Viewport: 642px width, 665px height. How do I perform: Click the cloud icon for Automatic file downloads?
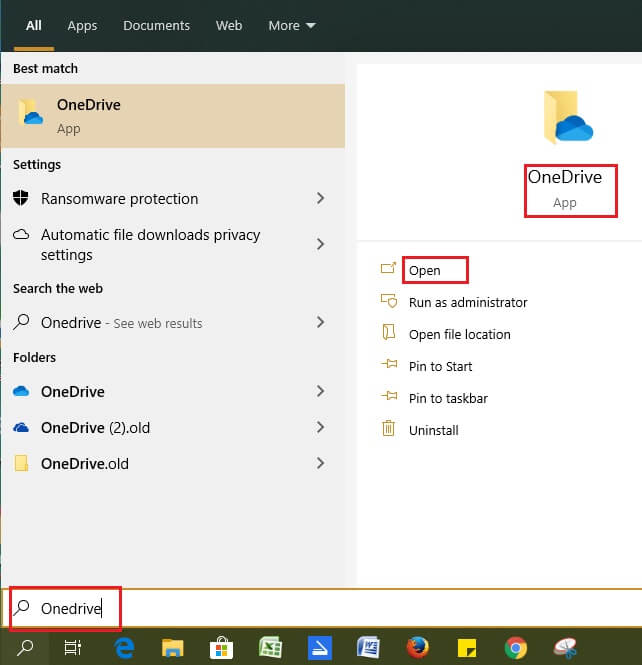(21, 234)
